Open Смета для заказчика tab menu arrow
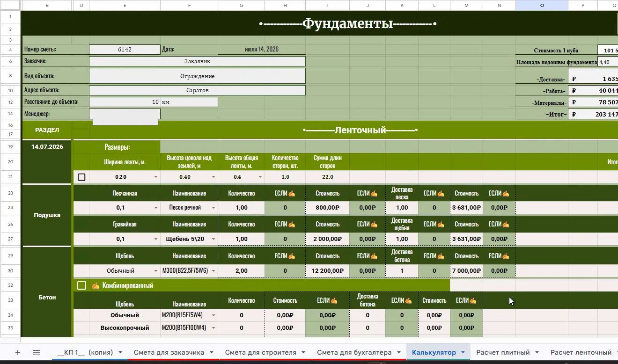618x364 pixels. pos(211,352)
